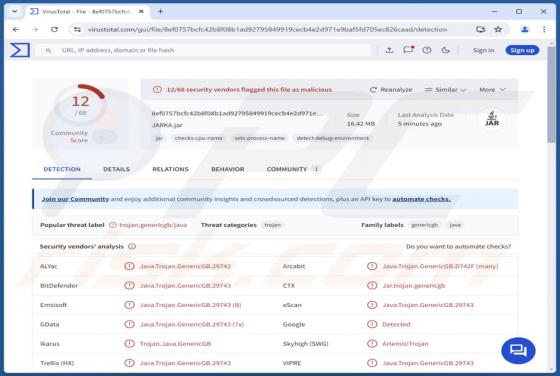Close the VirusTotal tab

141,11
